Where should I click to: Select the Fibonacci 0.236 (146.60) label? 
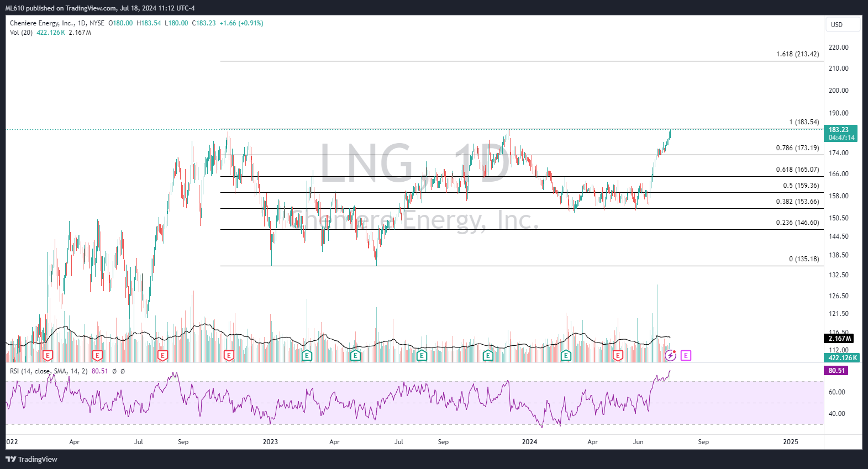pos(797,223)
